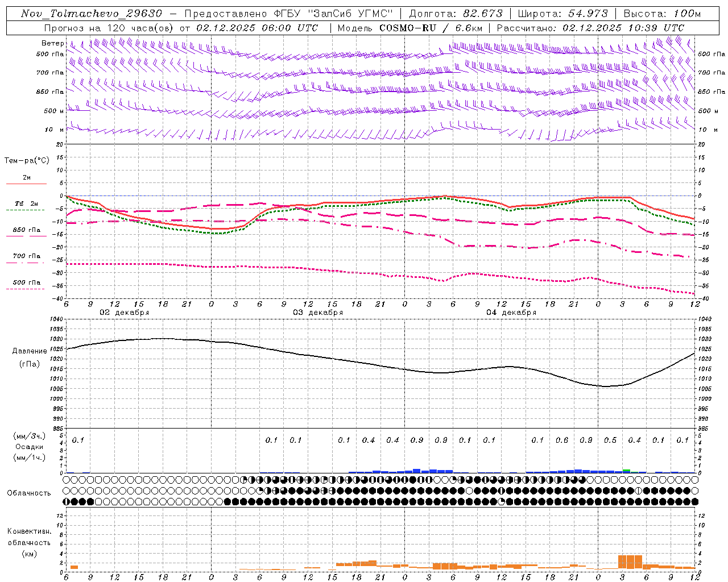The width and height of the screenshot is (728, 582).
Task: Click "Рассчитано: 02.12.2025 10:39 UTC" timestamp
Action: pyautogui.click(x=590, y=28)
